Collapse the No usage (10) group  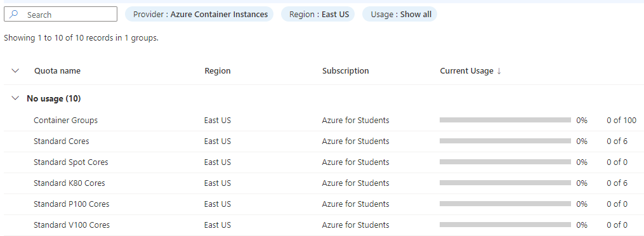coord(16,98)
